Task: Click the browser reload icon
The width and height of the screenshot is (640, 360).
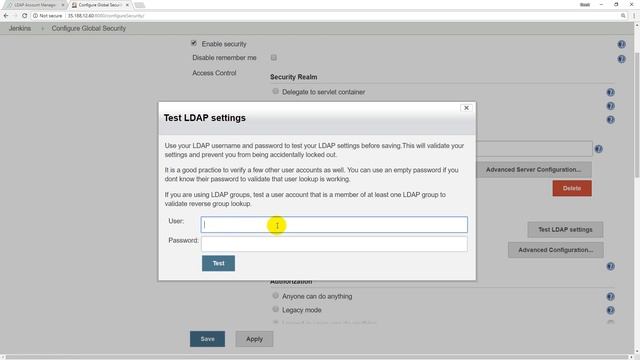Action: [24, 16]
